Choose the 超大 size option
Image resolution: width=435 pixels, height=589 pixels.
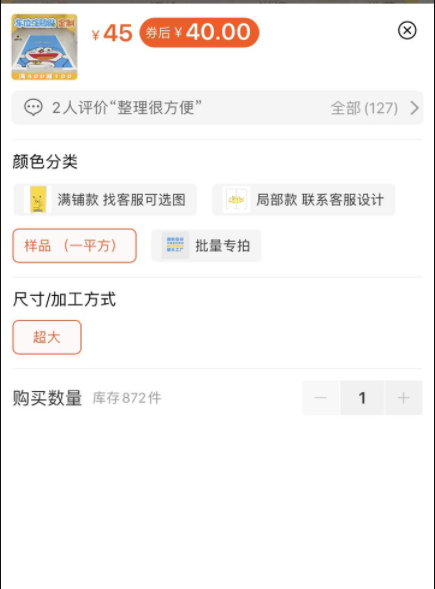click(x=47, y=337)
